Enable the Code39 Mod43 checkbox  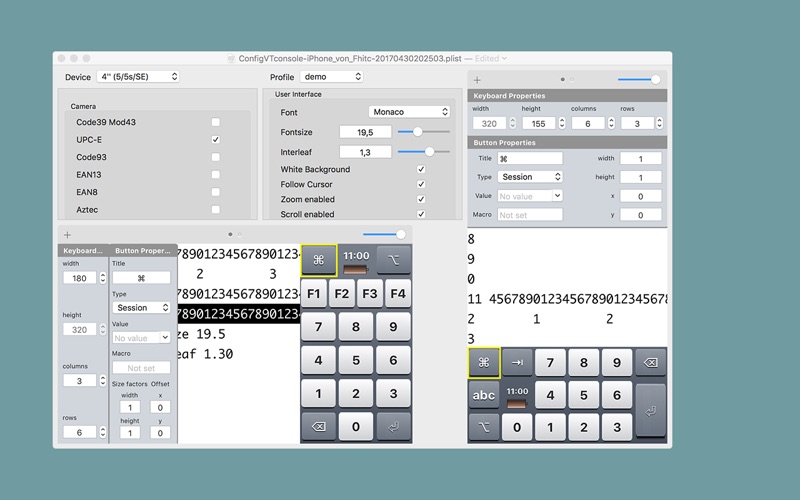click(216, 122)
